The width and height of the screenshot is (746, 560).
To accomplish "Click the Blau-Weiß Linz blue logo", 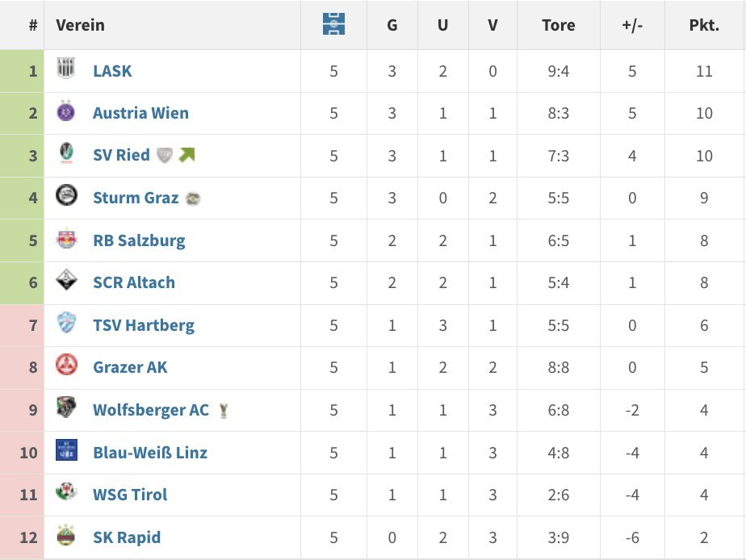I will click(66, 451).
